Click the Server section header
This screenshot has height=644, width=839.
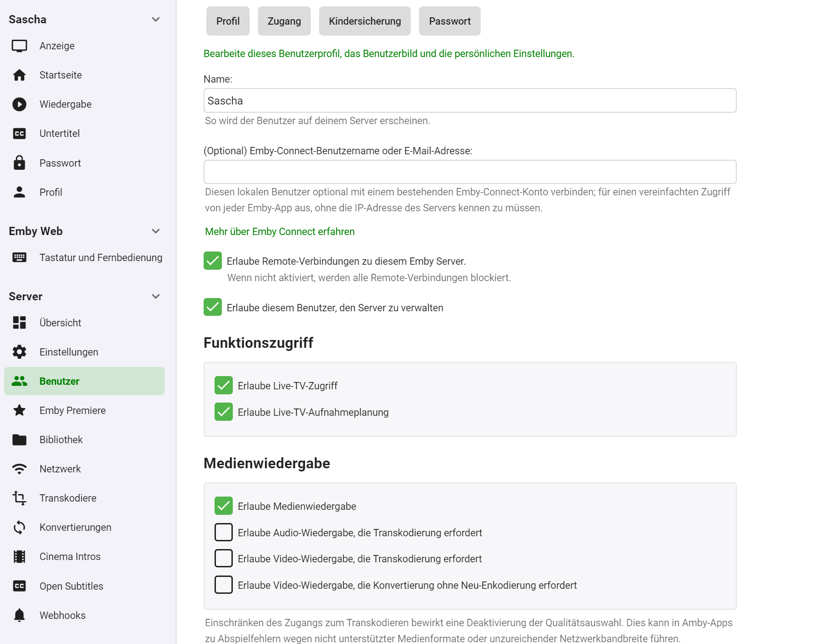click(26, 296)
